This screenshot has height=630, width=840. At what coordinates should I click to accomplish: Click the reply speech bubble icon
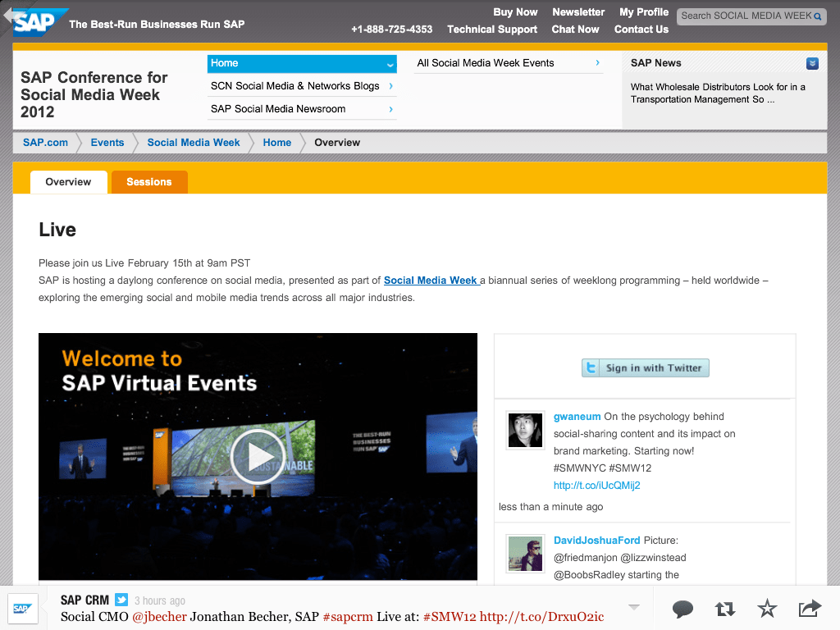tap(682, 609)
